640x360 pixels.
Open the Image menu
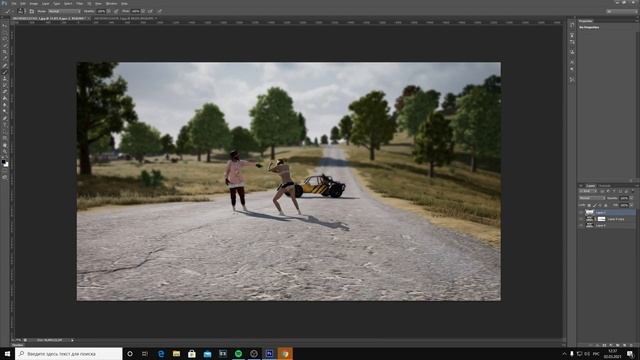[33, 4]
